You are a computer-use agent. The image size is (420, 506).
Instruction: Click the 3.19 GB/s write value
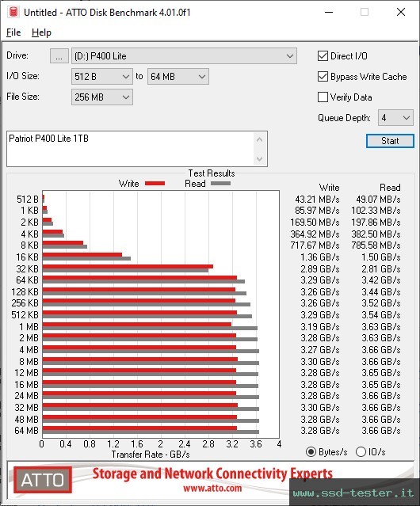click(x=320, y=327)
